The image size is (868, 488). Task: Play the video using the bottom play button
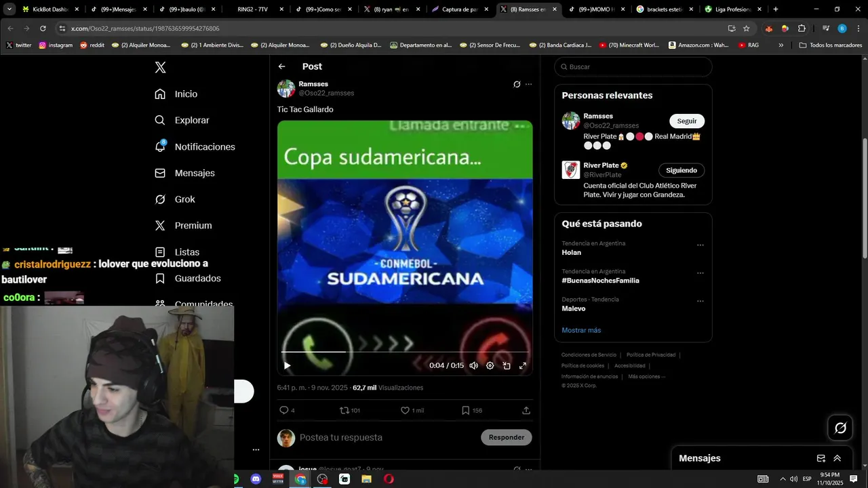click(287, 365)
